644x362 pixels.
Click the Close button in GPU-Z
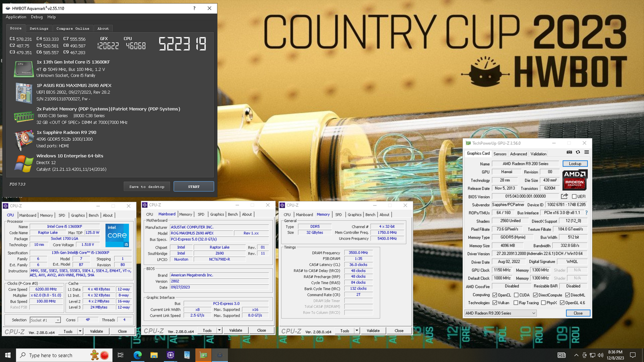(x=578, y=313)
